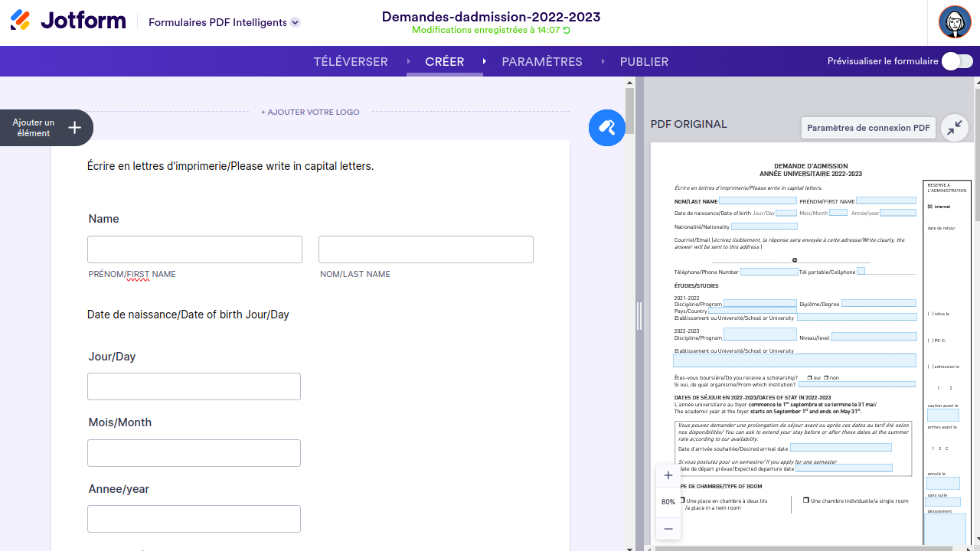The height and width of the screenshot is (551, 980).
Task: Focus the Jour/Day input field
Action: (194, 386)
